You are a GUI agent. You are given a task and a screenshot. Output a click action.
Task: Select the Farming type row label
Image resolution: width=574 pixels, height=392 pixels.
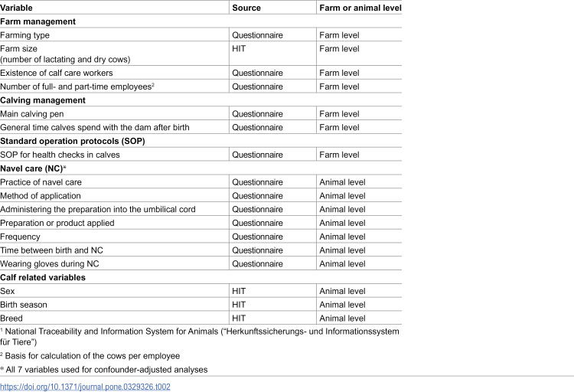point(25,35)
